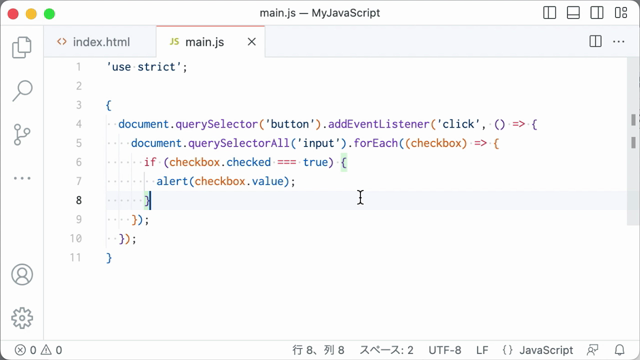Click line number 4 in the gutter
Image resolution: width=640 pixels, height=360 pixels.
(x=78, y=124)
